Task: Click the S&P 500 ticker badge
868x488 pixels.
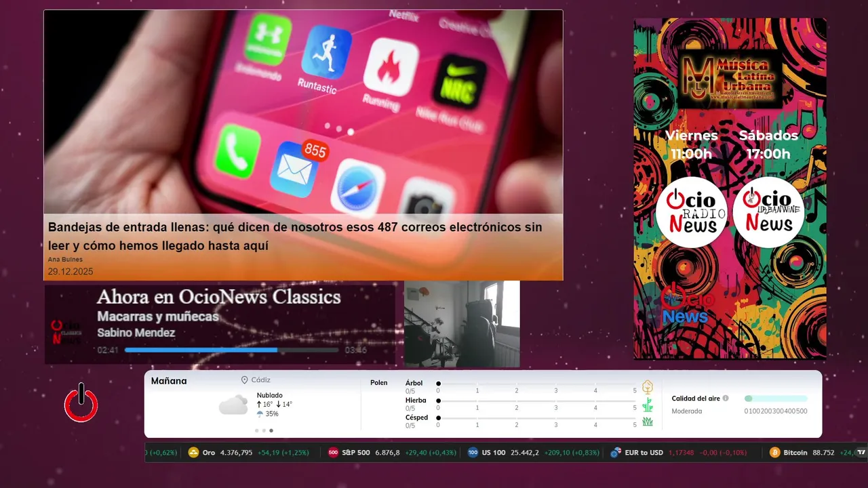Action: (333, 453)
